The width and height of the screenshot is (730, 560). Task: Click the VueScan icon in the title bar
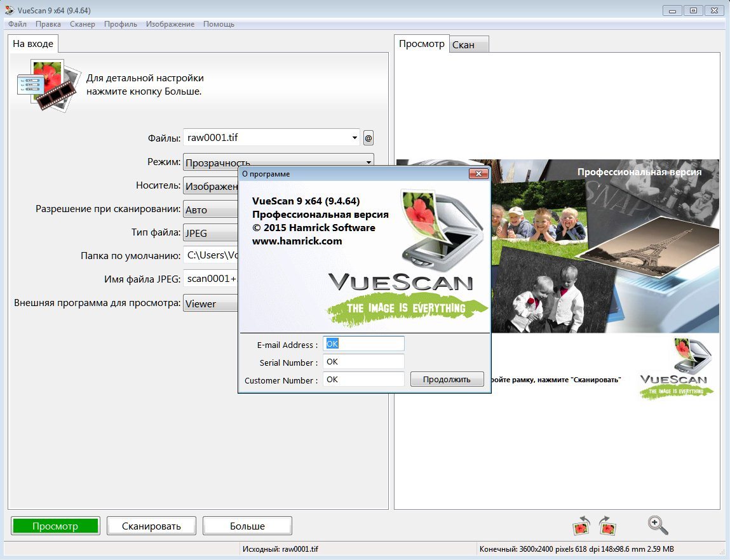click(x=10, y=10)
